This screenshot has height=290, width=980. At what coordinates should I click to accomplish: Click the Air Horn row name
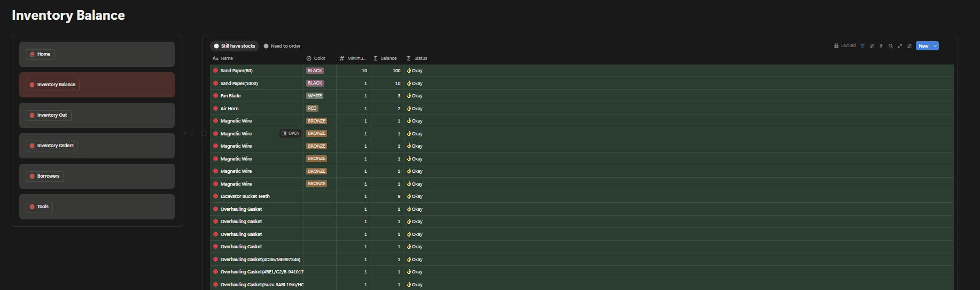[229, 109]
